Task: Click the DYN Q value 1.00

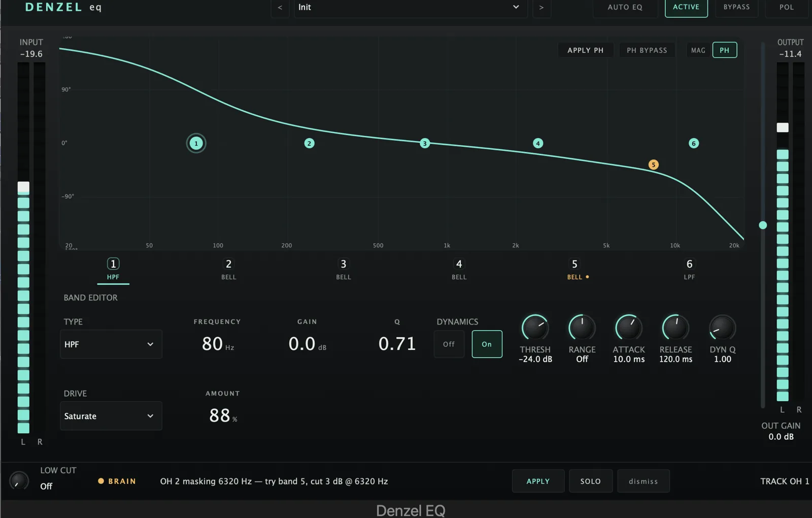Action: (723, 359)
